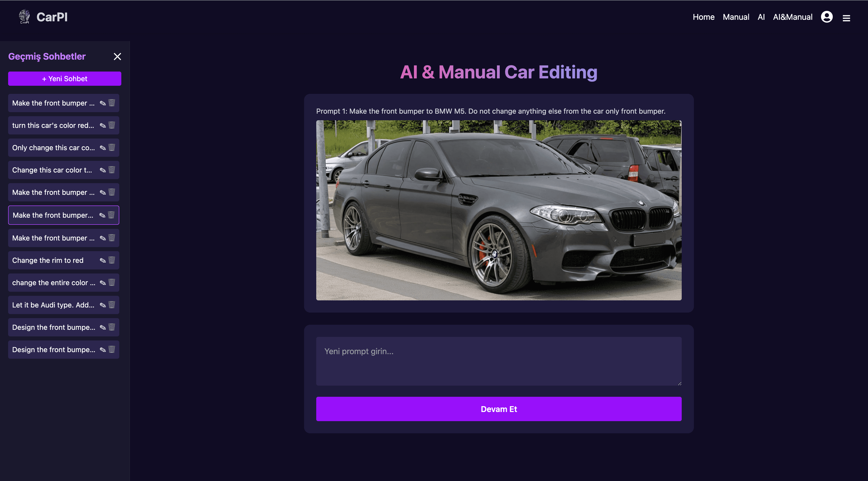The image size is (868, 481).
Task: Delete the last 'Design the front bumpe...' chat
Action: [112, 349]
